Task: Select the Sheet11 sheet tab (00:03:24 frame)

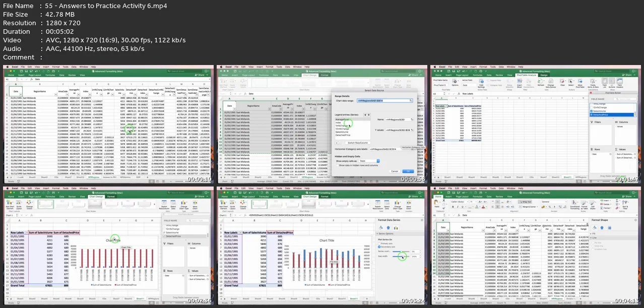Action: click(354, 298)
